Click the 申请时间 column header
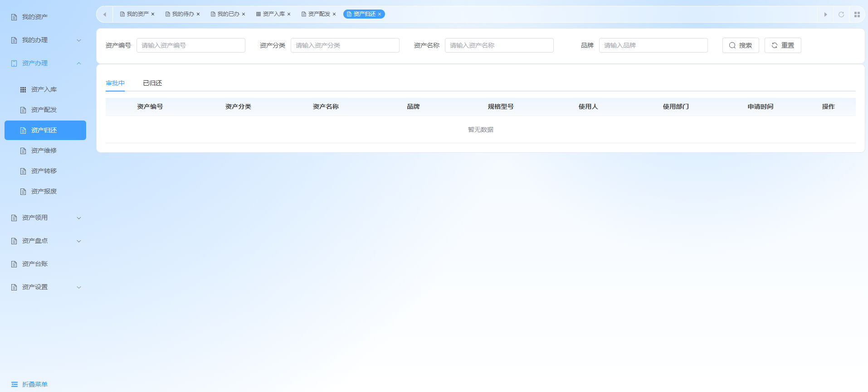 (761, 106)
